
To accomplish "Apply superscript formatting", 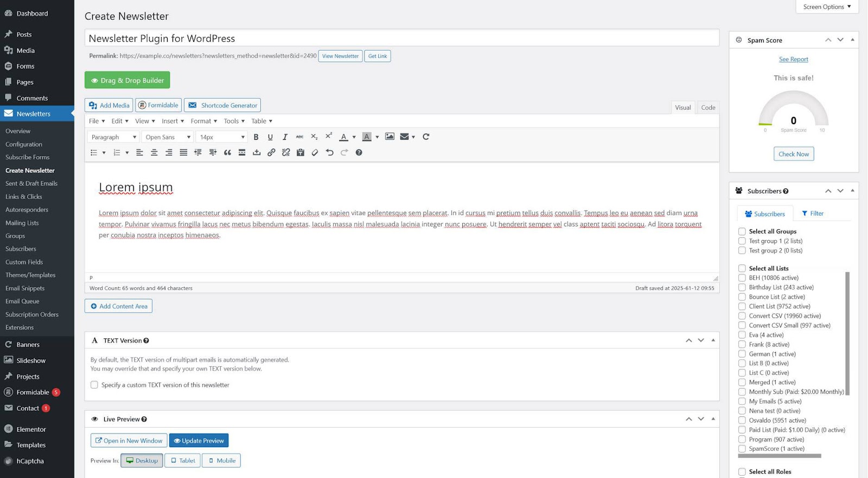I will point(329,137).
